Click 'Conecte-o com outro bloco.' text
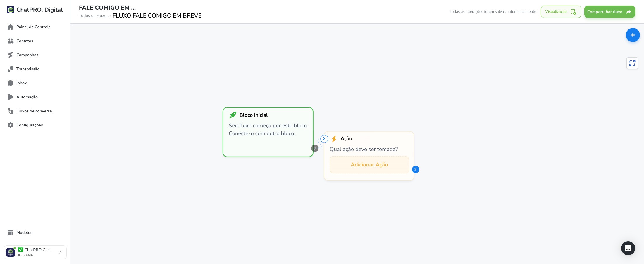This screenshot has height=264, width=644. pyautogui.click(x=262, y=133)
